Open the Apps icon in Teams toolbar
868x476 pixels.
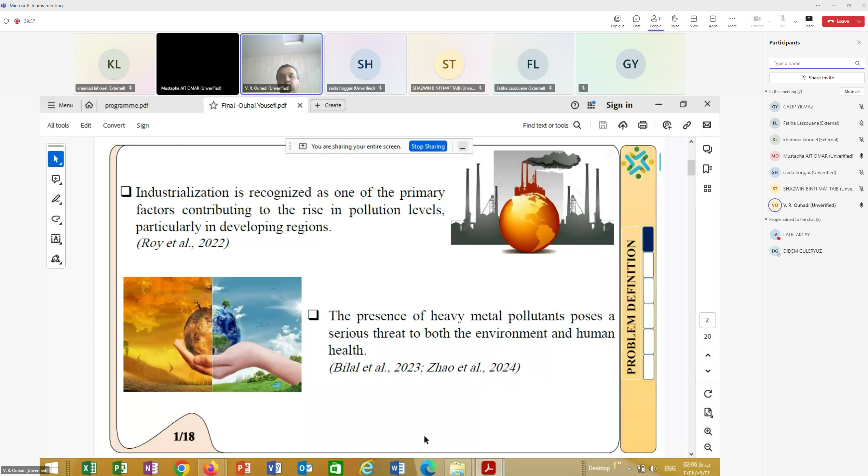[713, 21]
